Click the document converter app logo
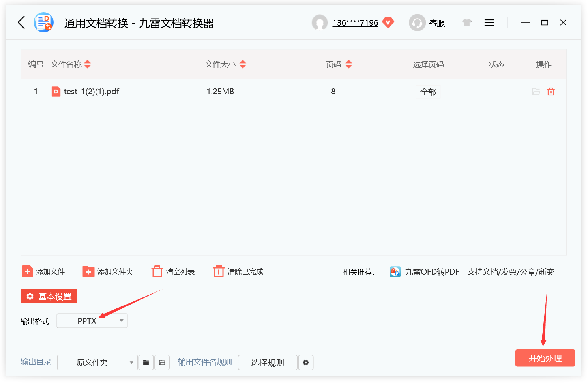Screen dimensions: 588x383 pos(43,22)
